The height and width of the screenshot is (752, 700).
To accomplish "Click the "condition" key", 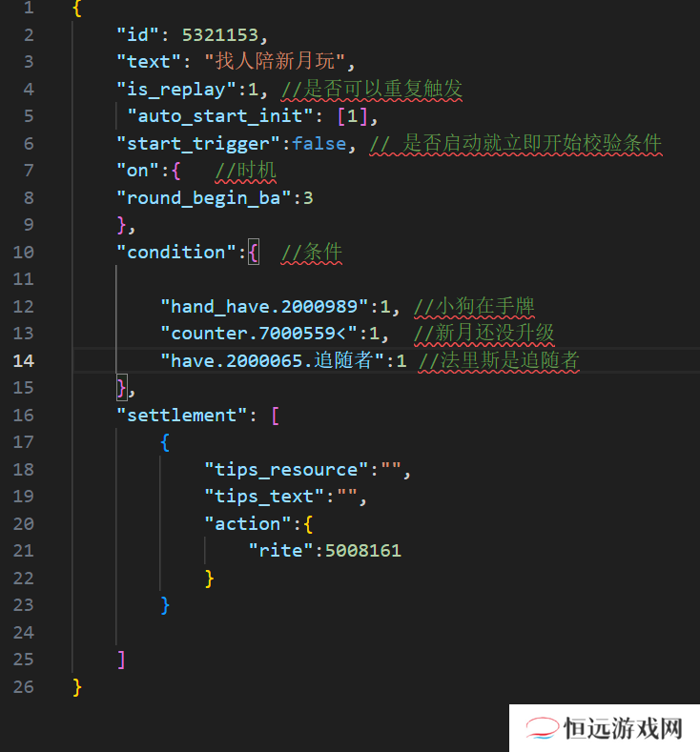I will coord(177,253).
